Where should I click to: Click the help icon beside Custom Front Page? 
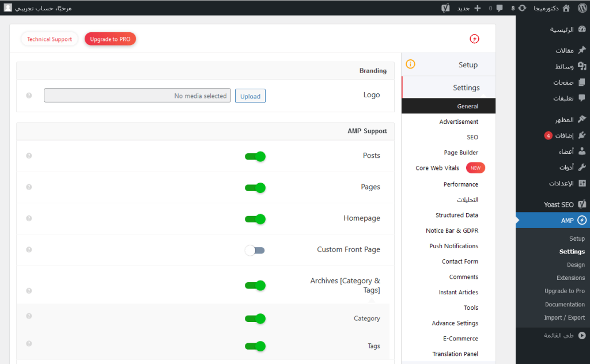coord(29,249)
